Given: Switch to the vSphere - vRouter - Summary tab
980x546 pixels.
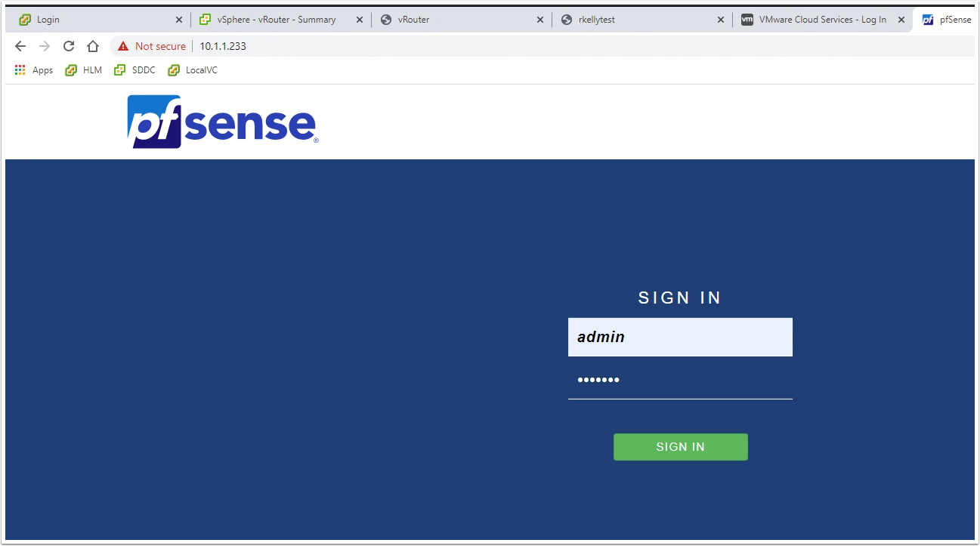Looking at the screenshot, I should 281,20.
